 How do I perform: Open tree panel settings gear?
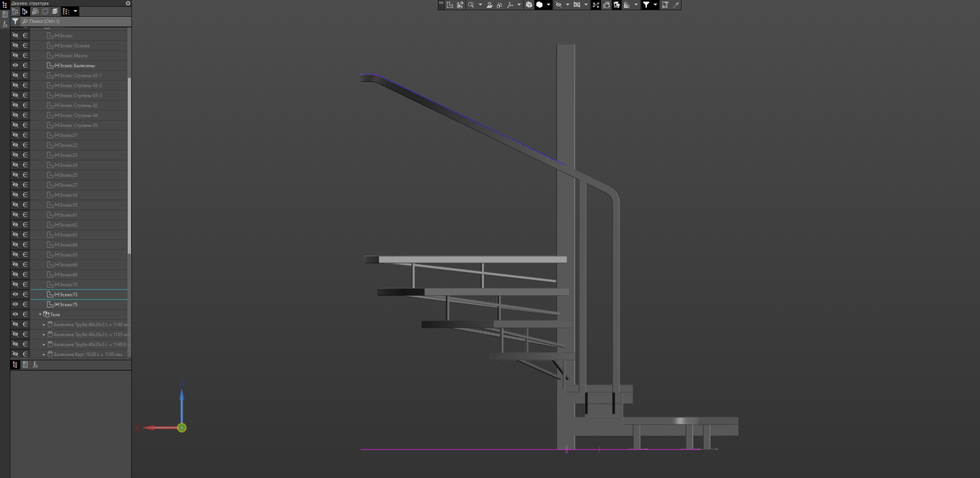click(x=128, y=3)
